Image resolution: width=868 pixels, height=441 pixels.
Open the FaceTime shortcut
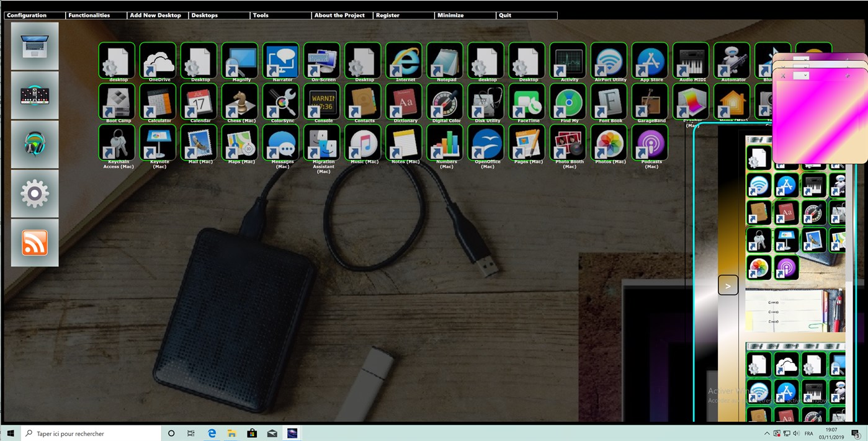(x=527, y=101)
